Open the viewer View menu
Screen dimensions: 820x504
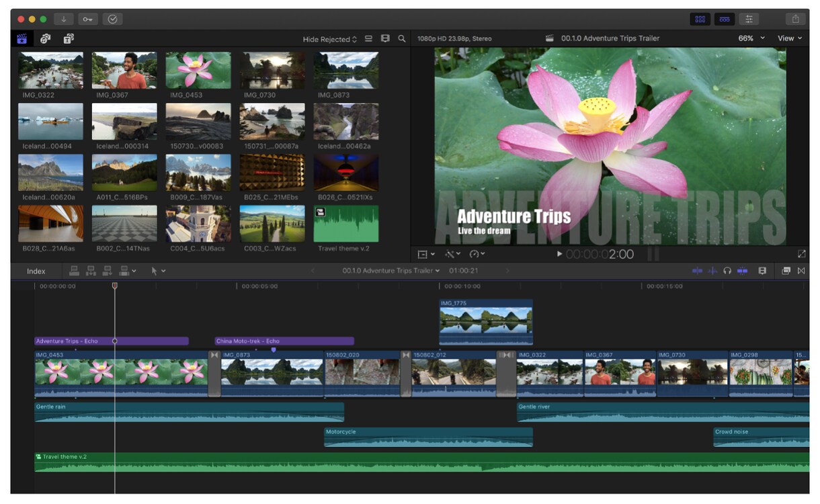click(790, 38)
